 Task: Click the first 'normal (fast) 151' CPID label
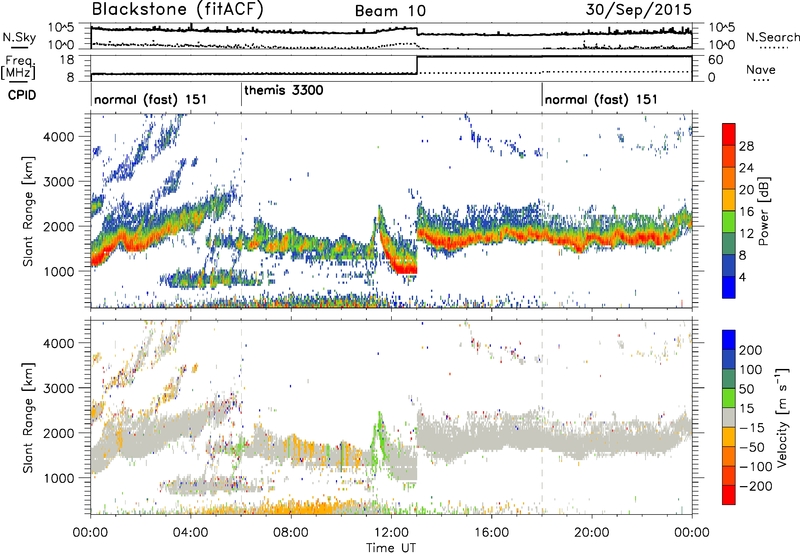151,99
